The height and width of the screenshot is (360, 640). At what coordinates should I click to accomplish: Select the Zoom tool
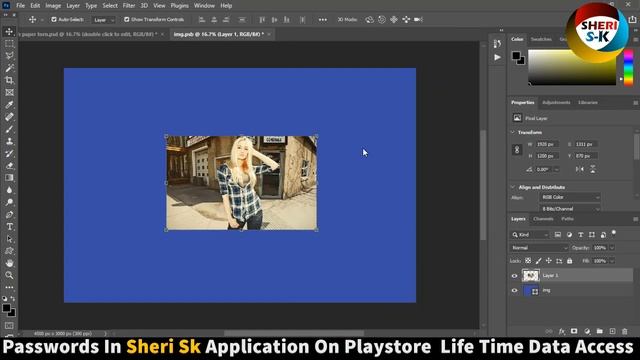9,276
